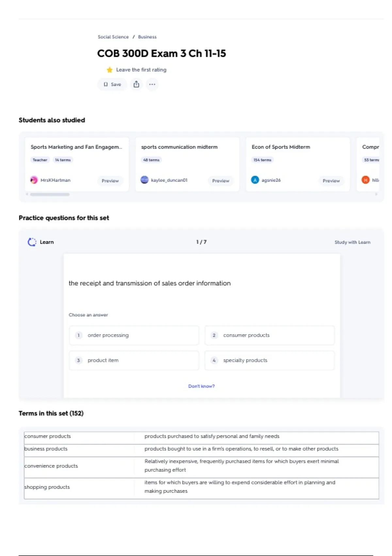Select answer 2 "consumer products"

pos(269,335)
